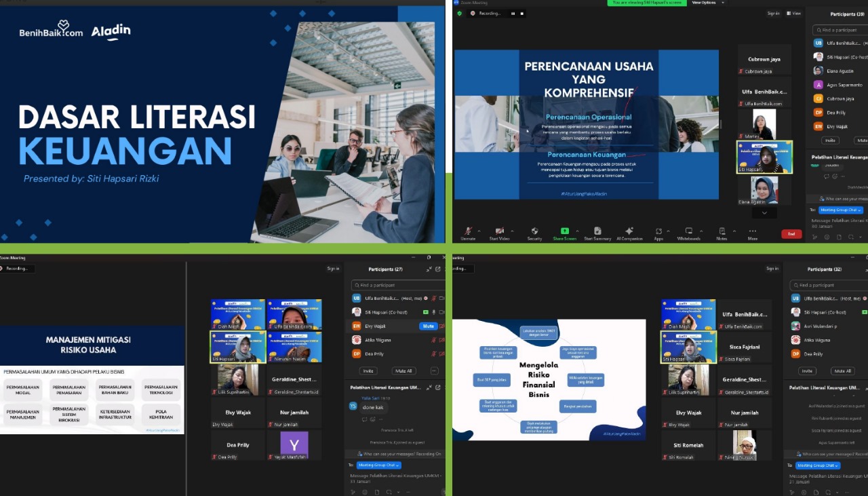Click the red End meeting button

click(791, 234)
